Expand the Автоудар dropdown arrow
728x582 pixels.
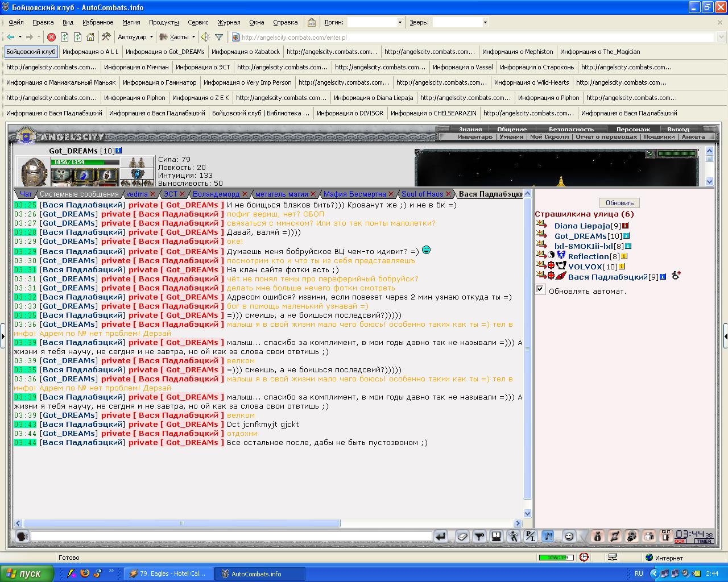151,37
